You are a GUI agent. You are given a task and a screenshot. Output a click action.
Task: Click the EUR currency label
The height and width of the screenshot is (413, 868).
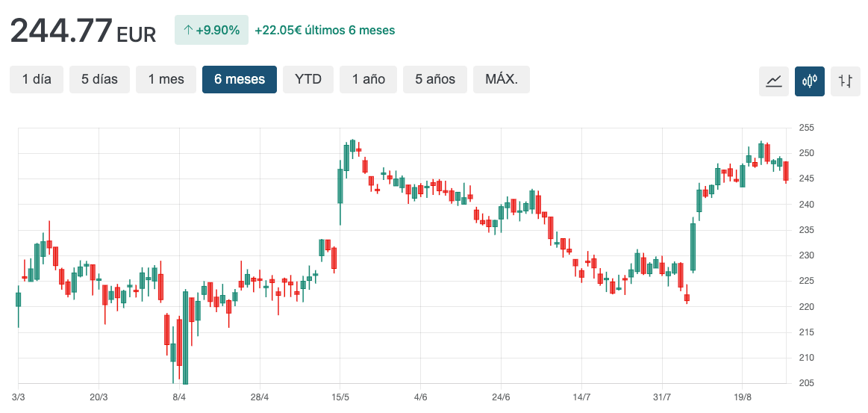[x=137, y=34]
